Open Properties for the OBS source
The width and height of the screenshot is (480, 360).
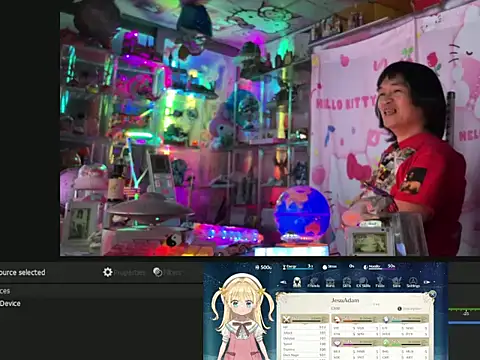tap(124, 272)
